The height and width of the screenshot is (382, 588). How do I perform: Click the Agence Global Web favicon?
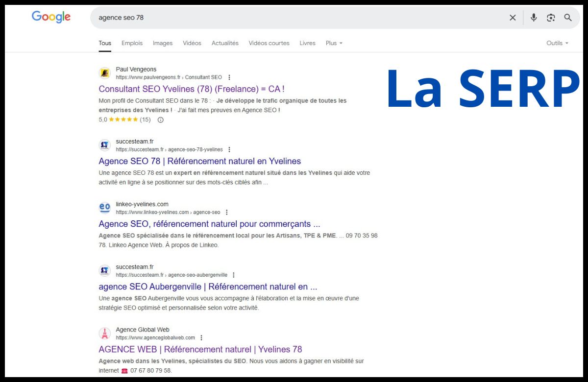point(105,333)
